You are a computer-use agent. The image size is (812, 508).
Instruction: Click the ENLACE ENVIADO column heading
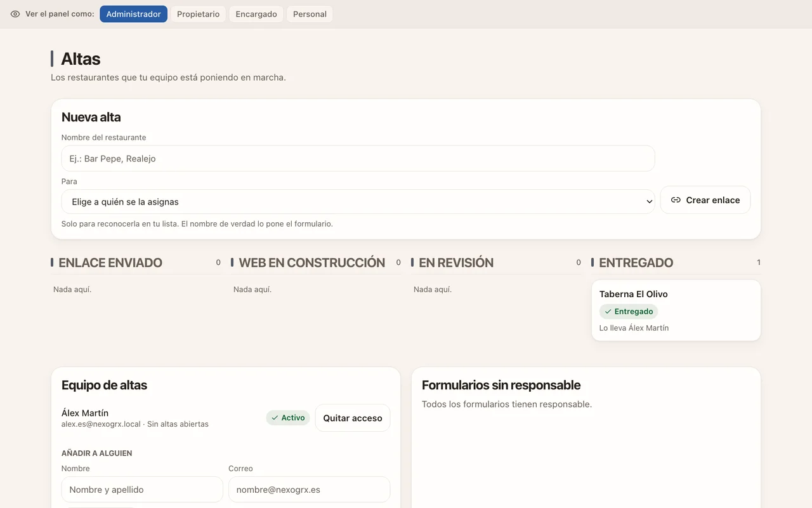[110, 263]
